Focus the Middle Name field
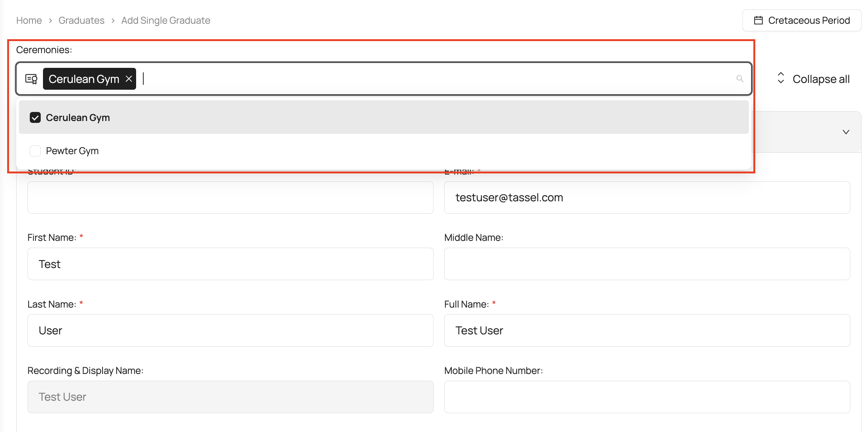 [647, 264]
